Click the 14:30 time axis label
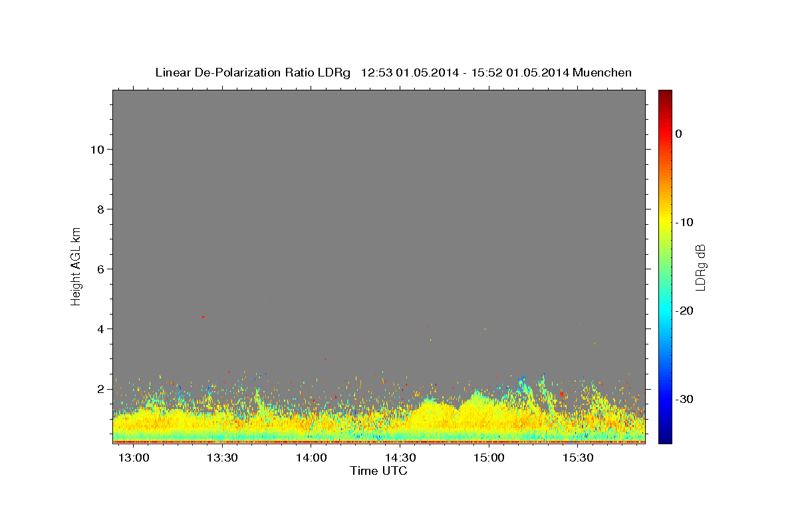 (400, 458)
